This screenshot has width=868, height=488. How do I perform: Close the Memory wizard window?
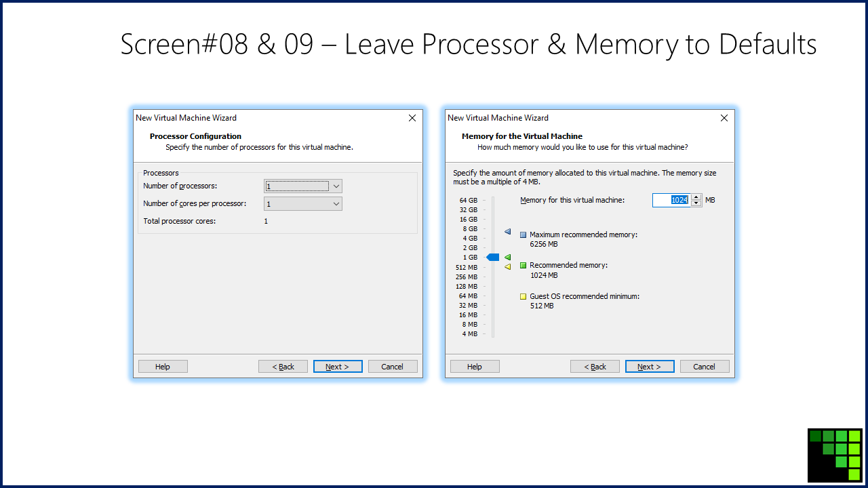point(724,118)
